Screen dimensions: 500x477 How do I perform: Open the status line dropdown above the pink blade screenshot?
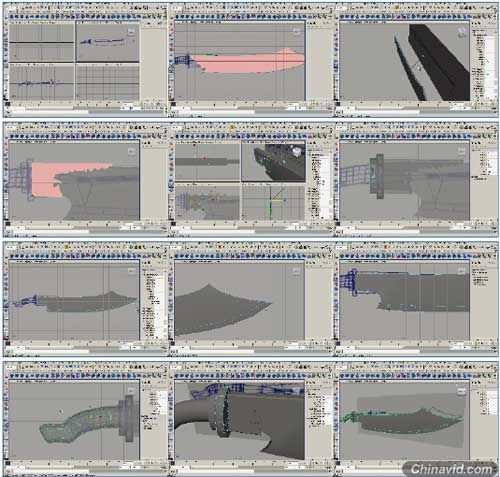click(176, 7)
